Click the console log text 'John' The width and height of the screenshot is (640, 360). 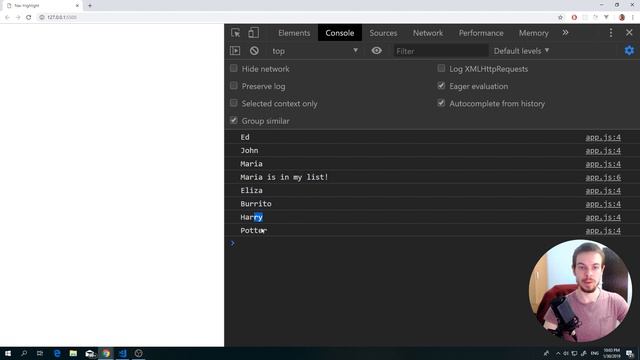(249, 151)
